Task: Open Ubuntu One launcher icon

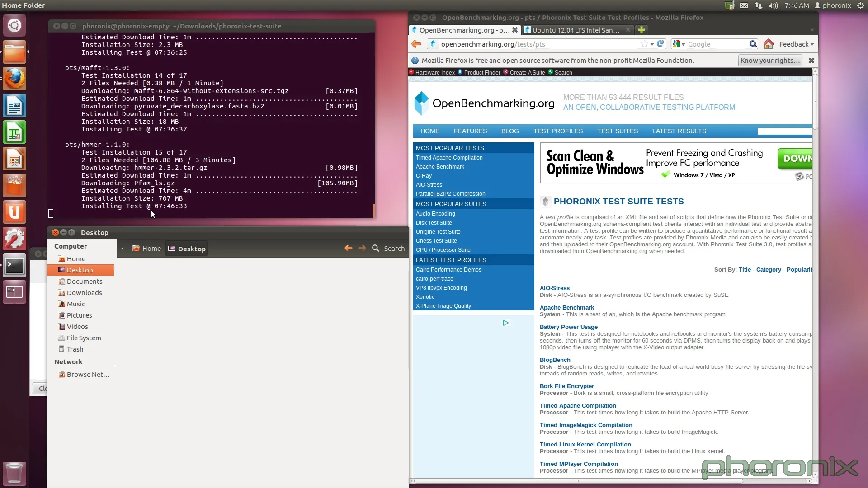Action: pos(14,212)
